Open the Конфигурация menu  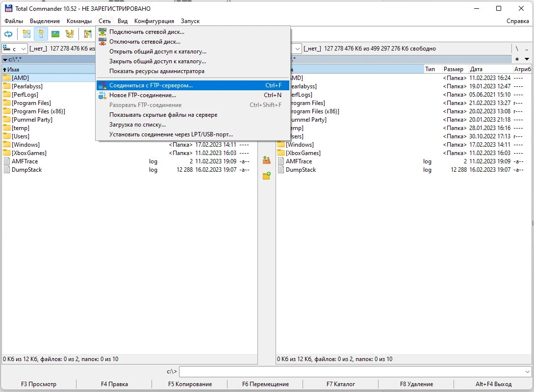click(x=154, y=21)
